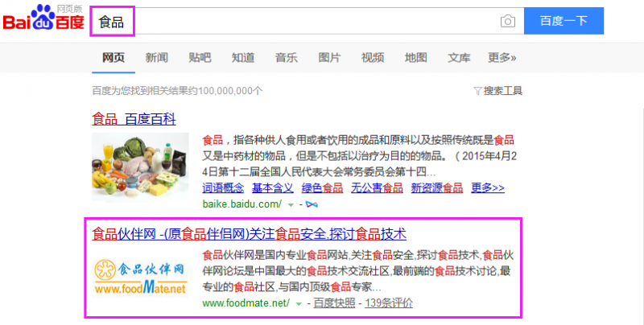Open the 139条评价 reviews link
Viewport: 644px width, 325px height.
390,303
